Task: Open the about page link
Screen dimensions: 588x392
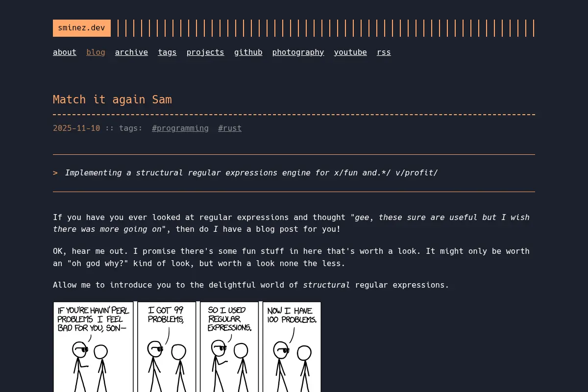Action: [65, 52]
